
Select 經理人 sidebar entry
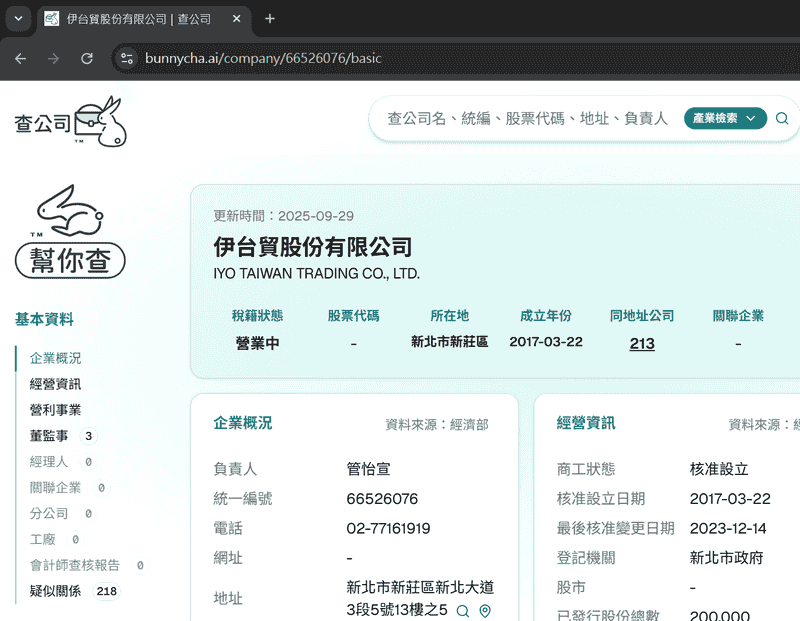click(49, 462)
